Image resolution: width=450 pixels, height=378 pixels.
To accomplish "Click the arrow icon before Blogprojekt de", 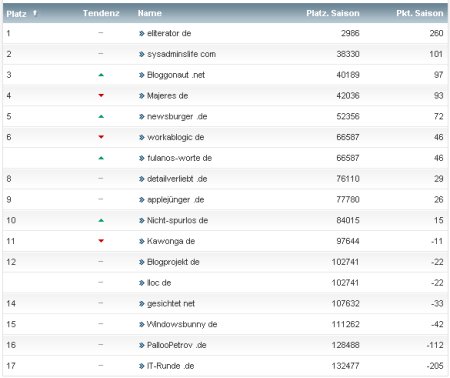I will coord(142,262).
